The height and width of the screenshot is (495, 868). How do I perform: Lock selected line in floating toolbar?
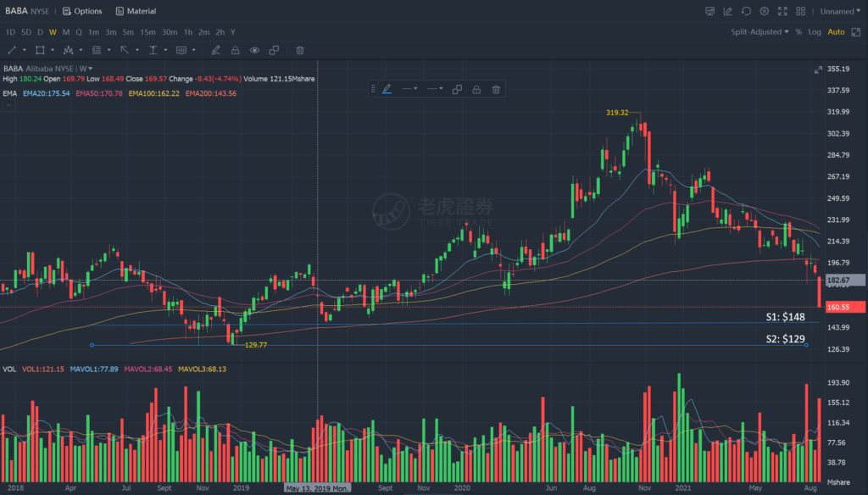click(x=476, y=89)
